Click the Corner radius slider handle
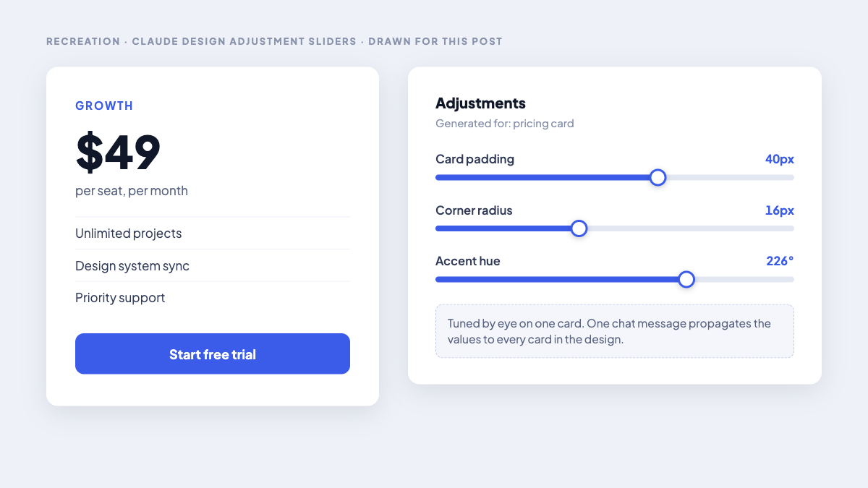This screenshot has height=488, width=868. pyautogui.click(x=579, y=228)
